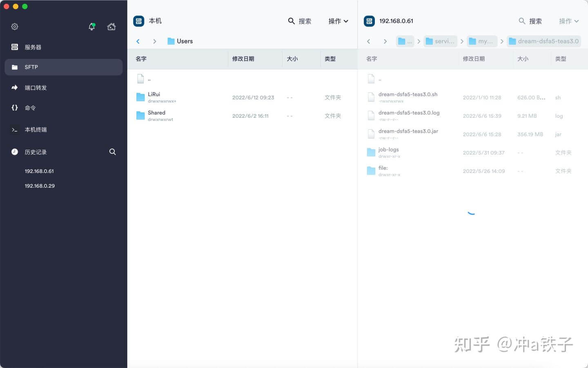588x368 pixels.
Task: Open local 搜索 search
Action: pyautogui.click(x=300, y=21)
